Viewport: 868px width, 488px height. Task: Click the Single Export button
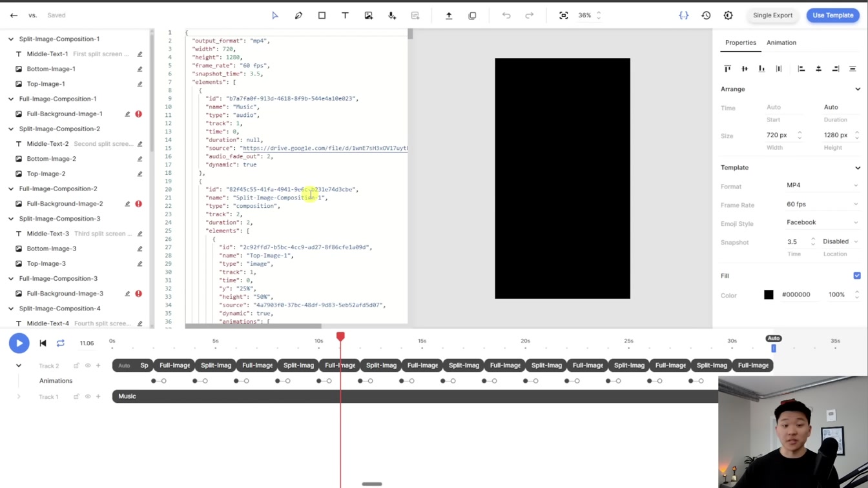pyautogui.click(x=772, y=15)
